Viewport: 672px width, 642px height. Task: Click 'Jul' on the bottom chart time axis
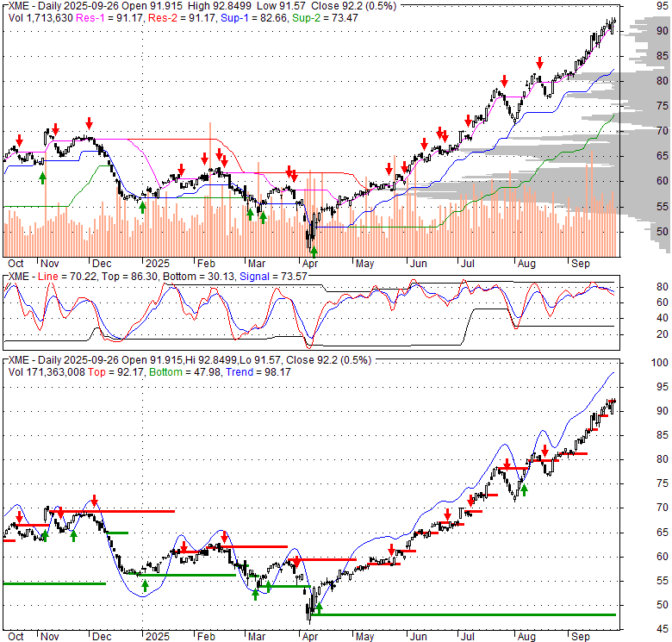click(x=468, y=637)
